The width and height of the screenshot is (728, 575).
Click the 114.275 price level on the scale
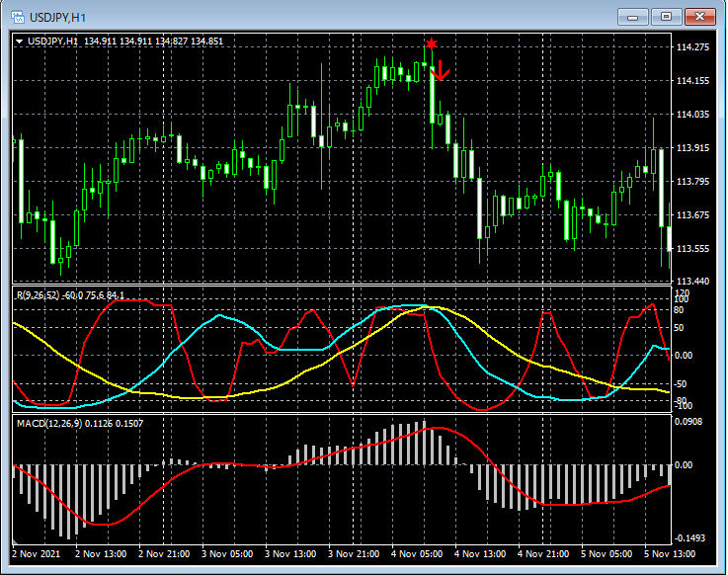click(x=691, y=47)
